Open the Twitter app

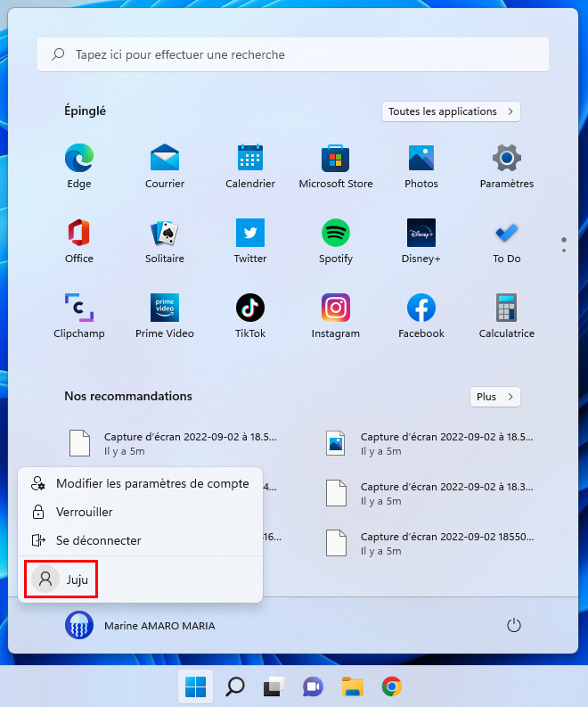point(250,241)
